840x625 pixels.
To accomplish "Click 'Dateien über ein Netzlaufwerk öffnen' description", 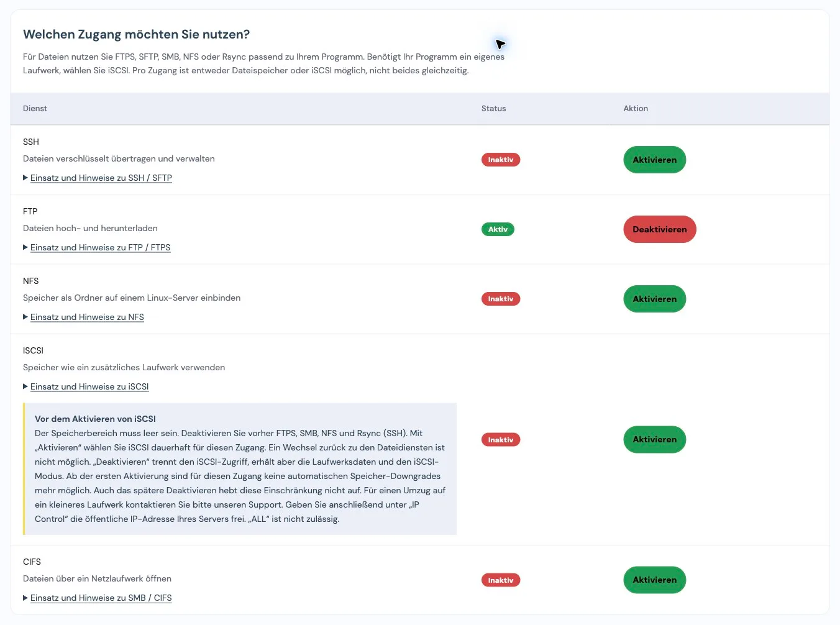I will coord(97,578).
